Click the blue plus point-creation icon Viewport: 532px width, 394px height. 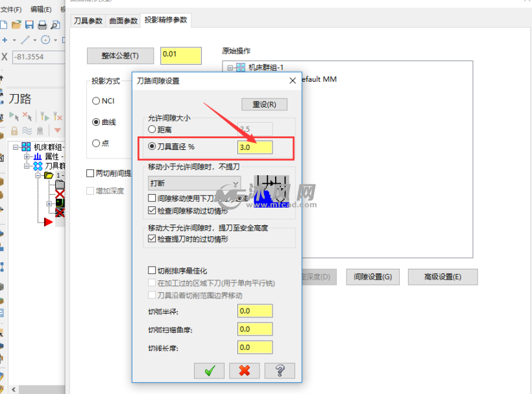(5, 40)
